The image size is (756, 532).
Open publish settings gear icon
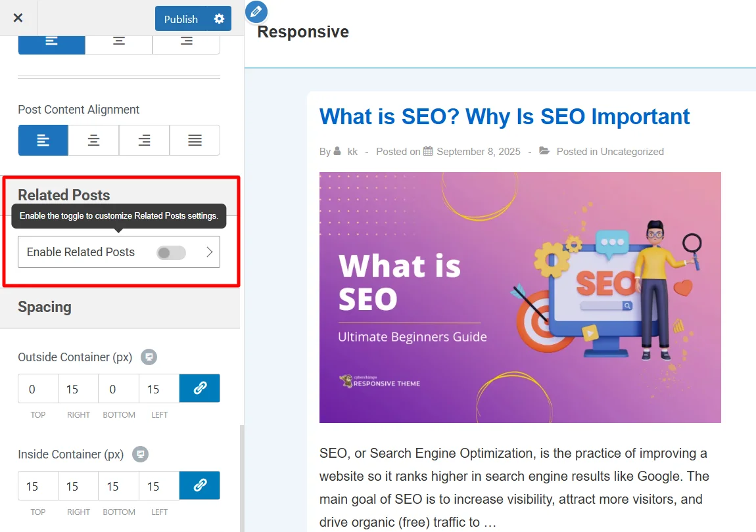click(x=220, y=19)
